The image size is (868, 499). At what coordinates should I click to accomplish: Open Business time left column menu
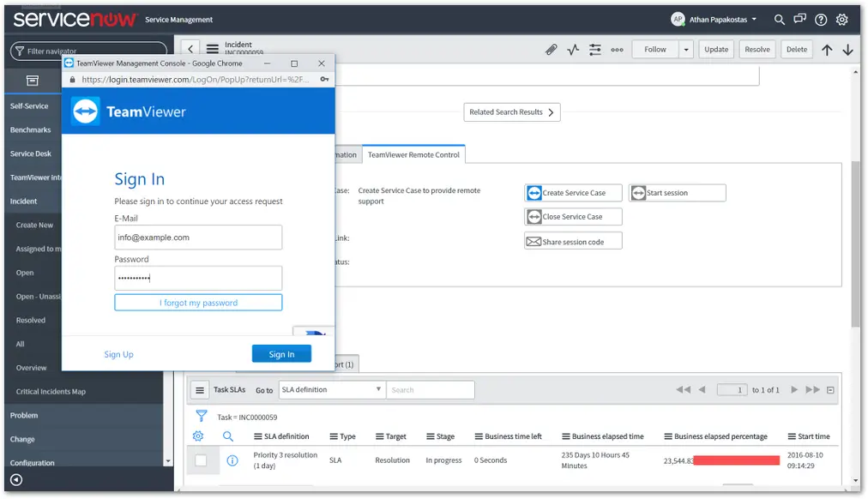[479, 436]
